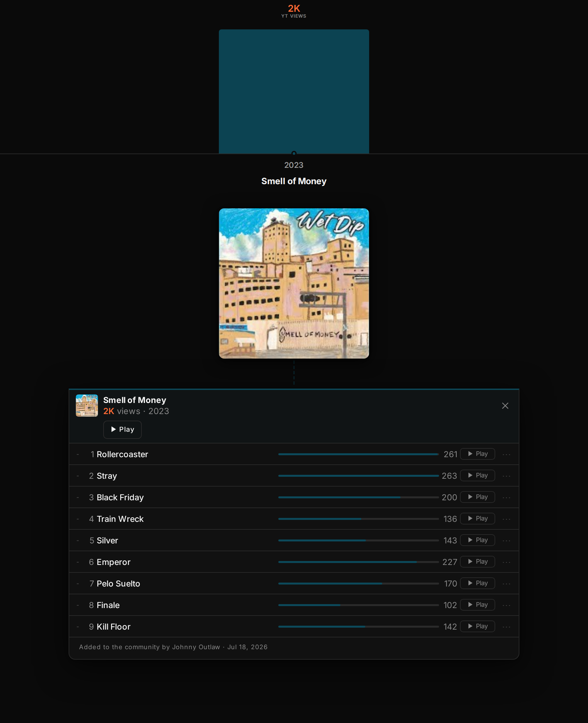Screen dimensions: 588x723
Task: Play the whole Smell of Money album
Action: click(122, 429)
